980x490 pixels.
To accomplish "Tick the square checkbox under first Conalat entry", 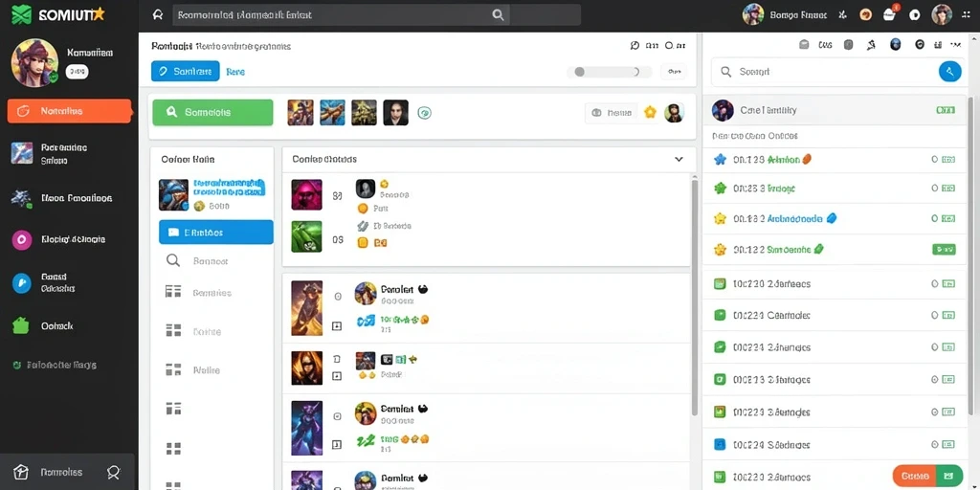I will tap(337, 325).
